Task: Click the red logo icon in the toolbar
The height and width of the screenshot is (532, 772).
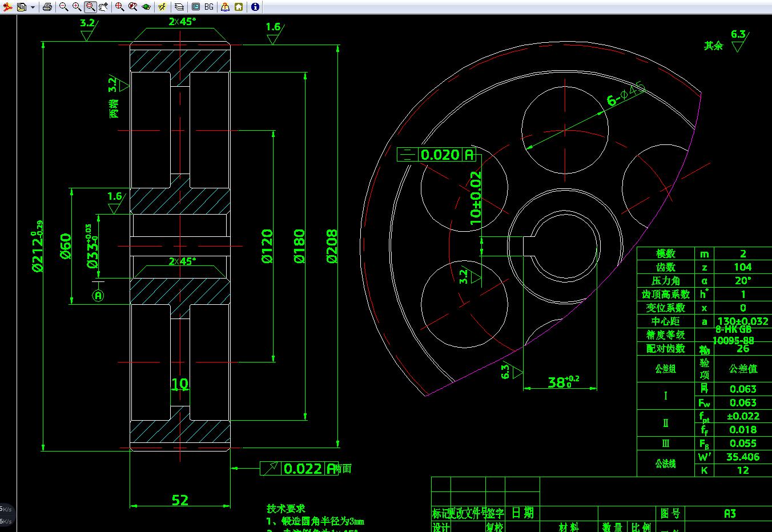Action: point(9,7)
